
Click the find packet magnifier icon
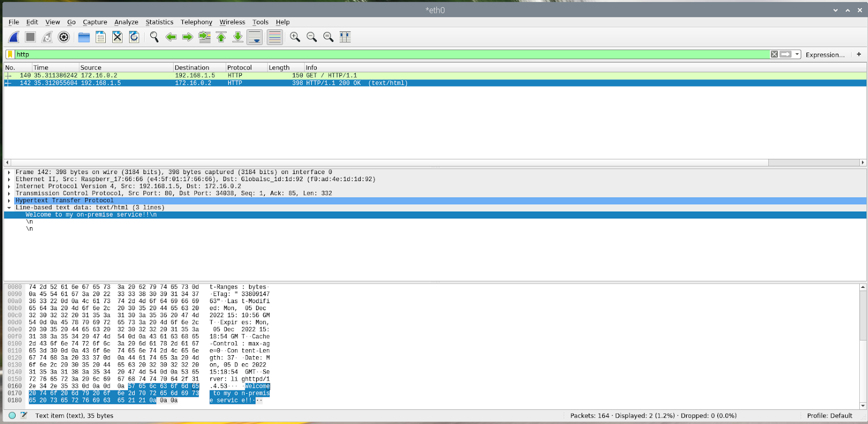[154, 37]
